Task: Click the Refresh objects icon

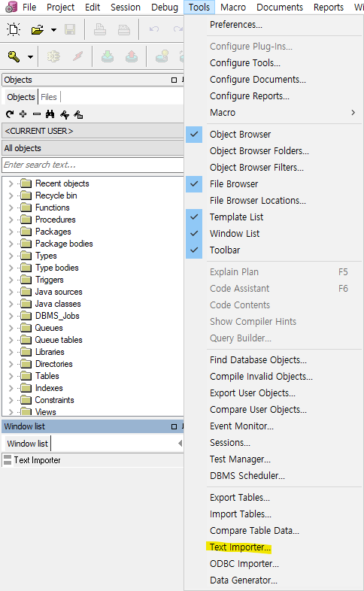Action: [10, 114]
